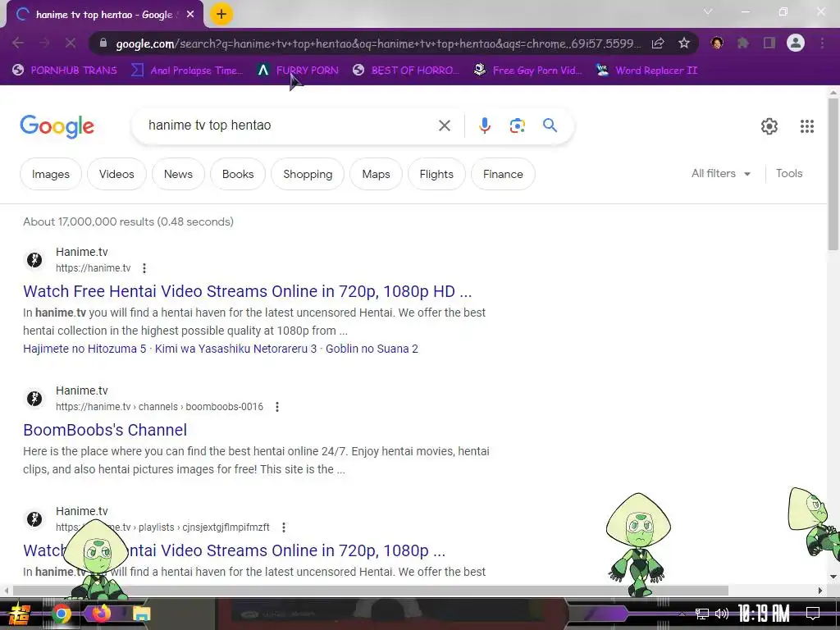Switch to the Maps filter
Viewport: 840px width, 630px height.
376,174
